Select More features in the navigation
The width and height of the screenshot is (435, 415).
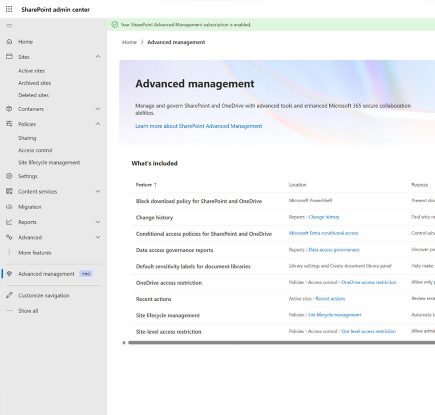(35, 252)
